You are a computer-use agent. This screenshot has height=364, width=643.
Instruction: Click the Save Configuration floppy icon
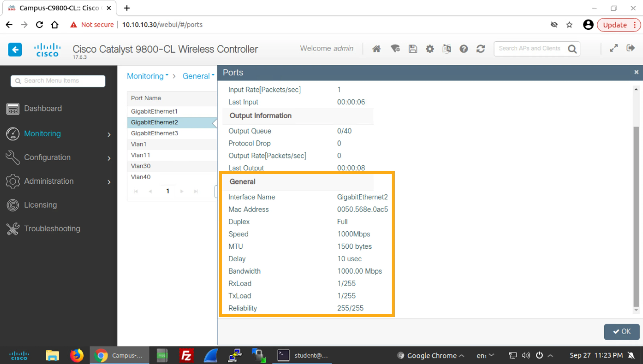(413, 49)
